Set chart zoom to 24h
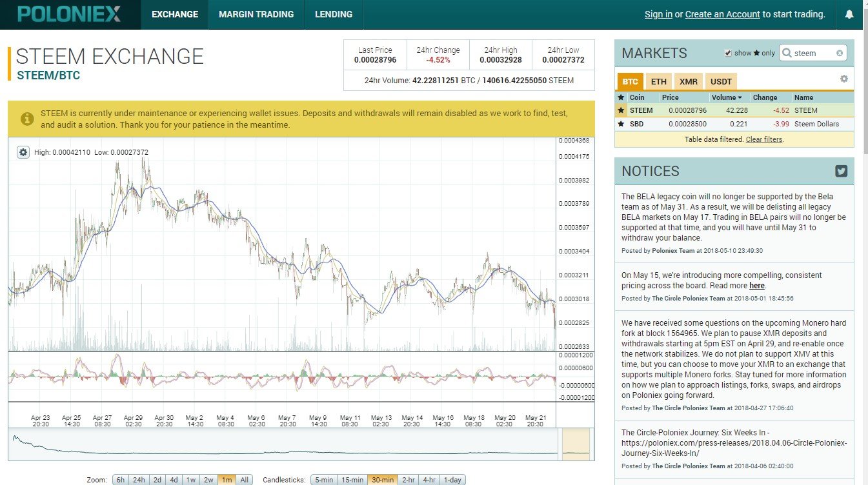 pyautogui.click(x=138, y=480)
